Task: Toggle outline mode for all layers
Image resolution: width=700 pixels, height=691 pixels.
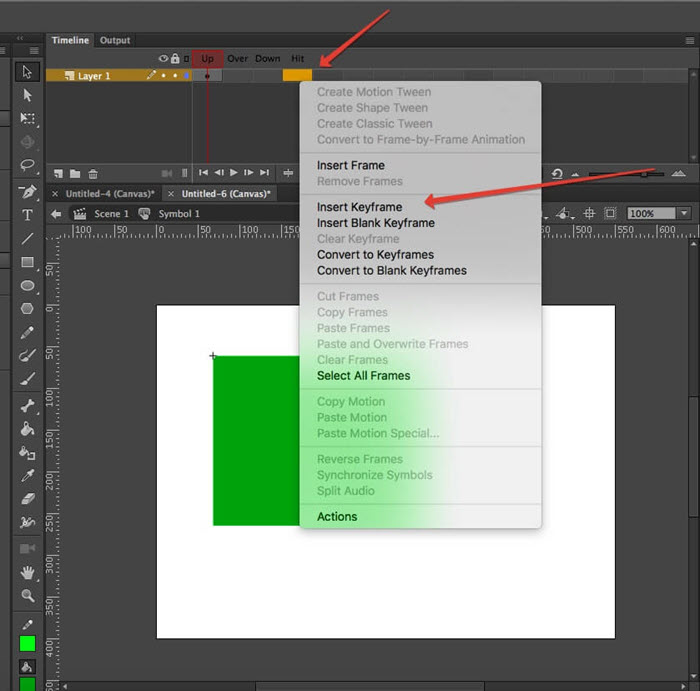Action: click(186, 59)
